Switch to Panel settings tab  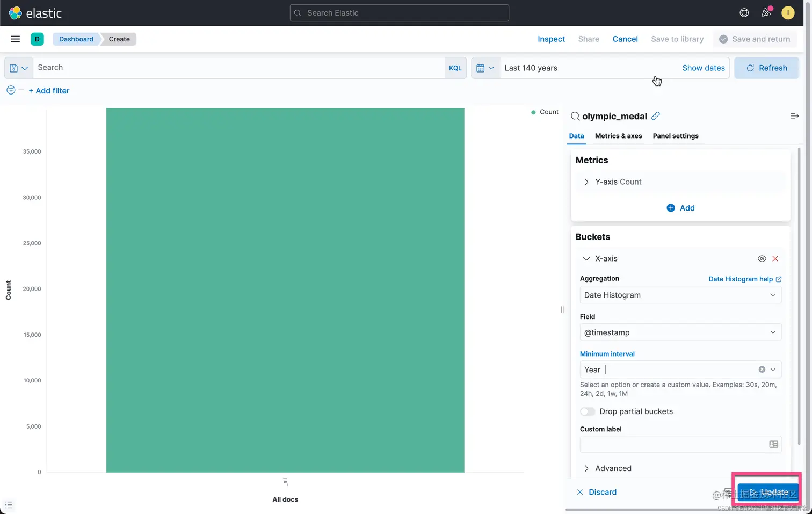coord(676,136)
